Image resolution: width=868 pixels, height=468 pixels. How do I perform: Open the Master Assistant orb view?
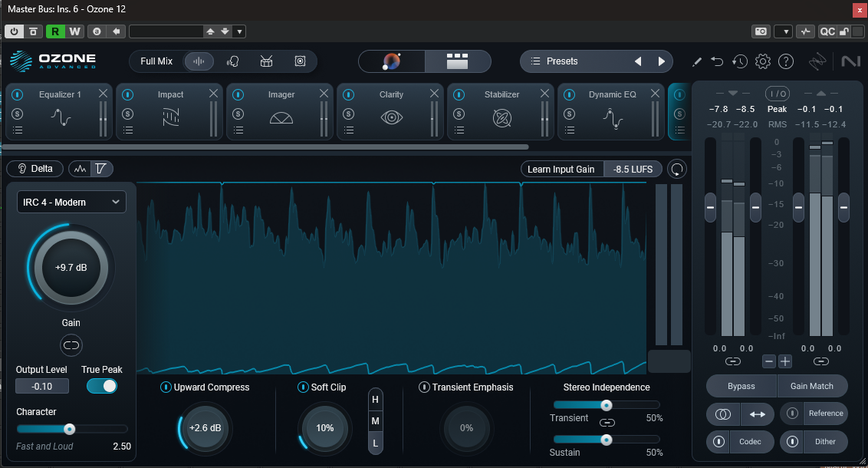(391, 61)
